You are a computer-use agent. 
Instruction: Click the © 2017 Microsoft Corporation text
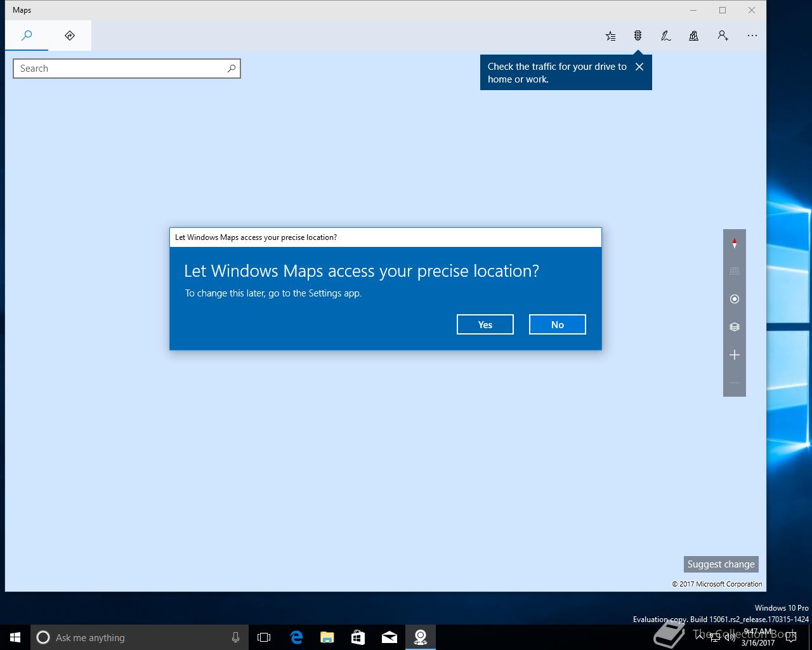(717, 584)
